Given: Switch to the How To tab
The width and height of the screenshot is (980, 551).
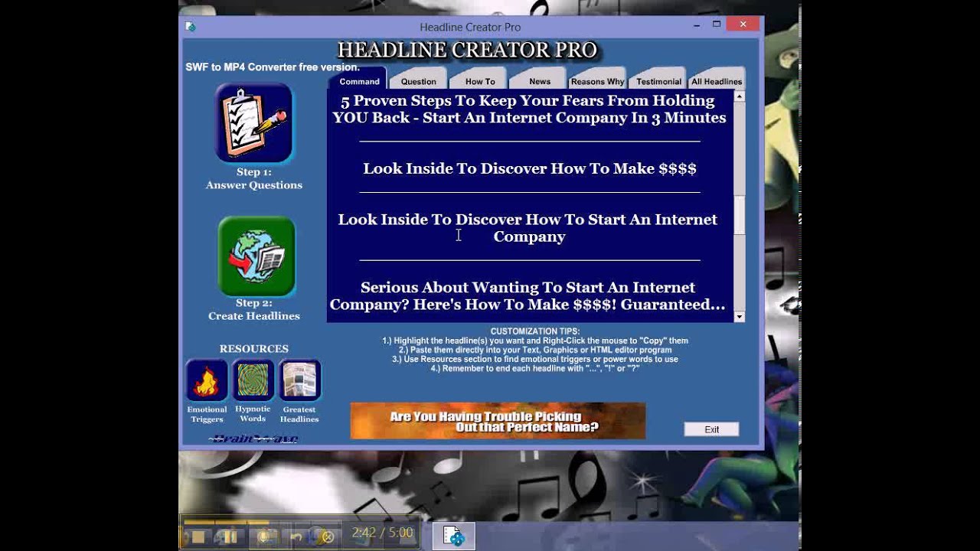Looking at the screenshot, I should (480, 80).
